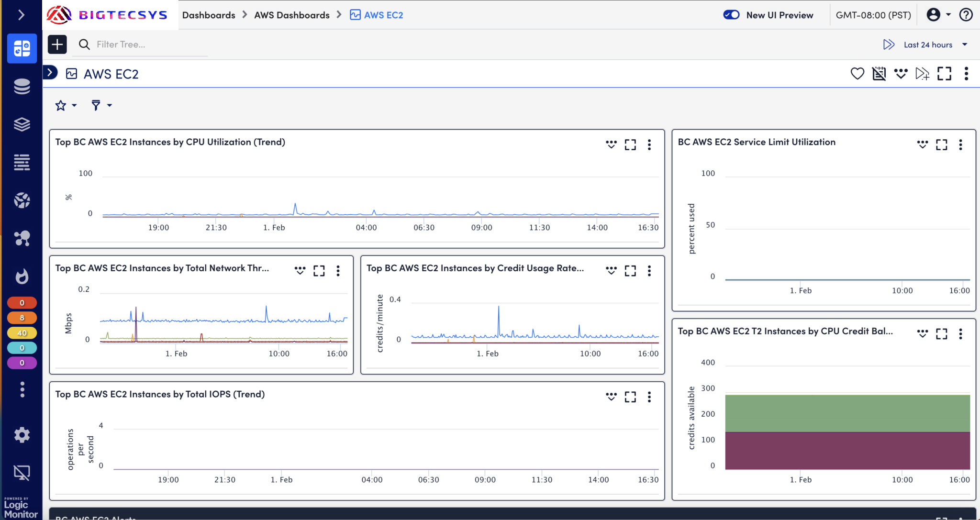
Task: Click the maroon area in Credit Balance chart
Action: [847, 451]
